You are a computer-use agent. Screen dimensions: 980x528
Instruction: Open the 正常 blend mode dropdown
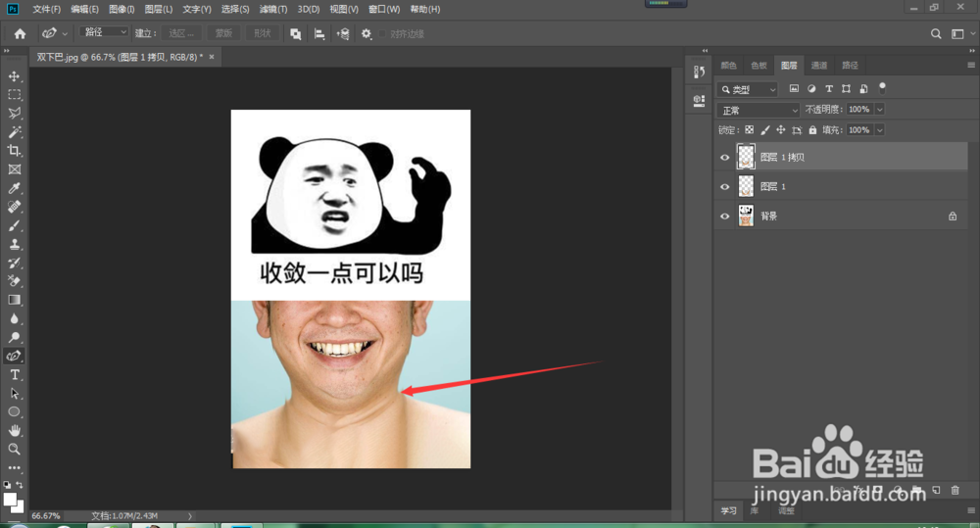pos(759,110)
